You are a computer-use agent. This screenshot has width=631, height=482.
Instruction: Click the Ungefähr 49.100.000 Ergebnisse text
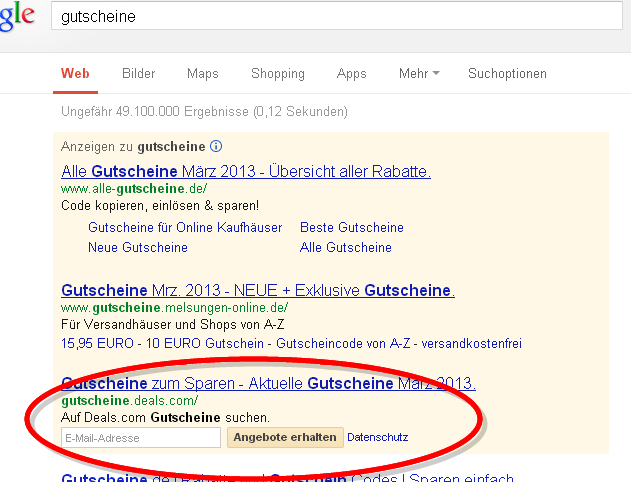coord(204,111)
